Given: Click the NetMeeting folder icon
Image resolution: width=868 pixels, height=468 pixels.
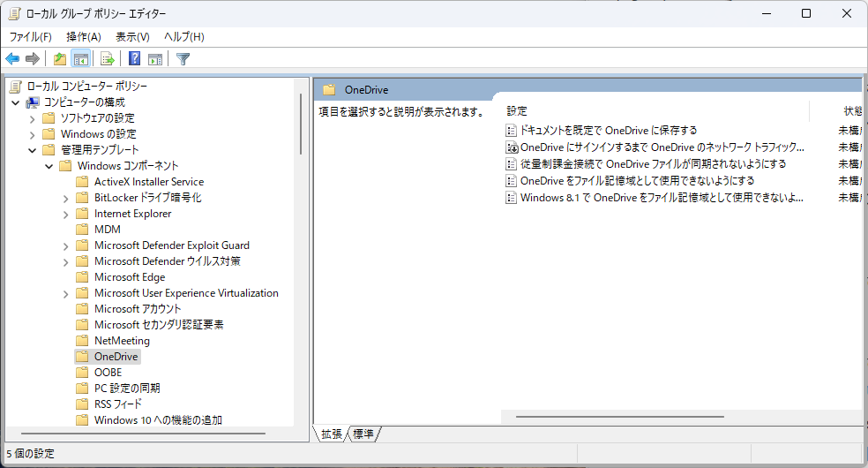Looking at the screenshot, I should (82, 341).
